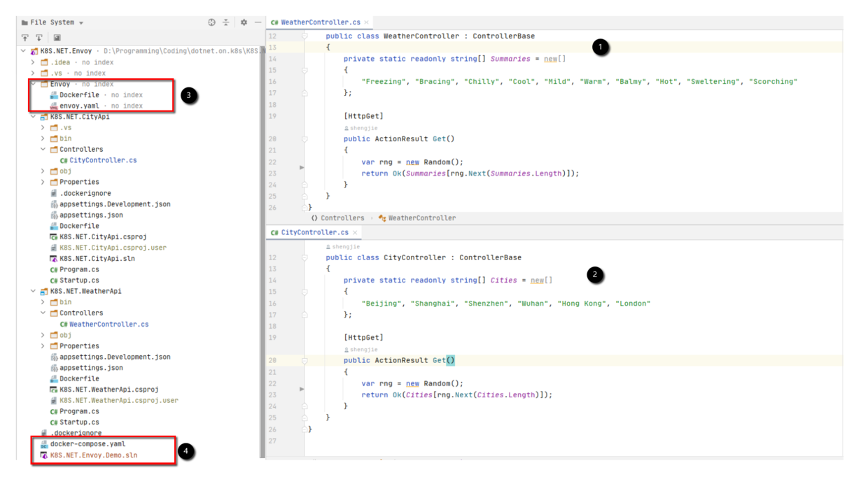Image resolution: width=868 pixels, height=484 pixels.
Task: Click the Collapse All icon in File System panel
Action: [226, 22]
